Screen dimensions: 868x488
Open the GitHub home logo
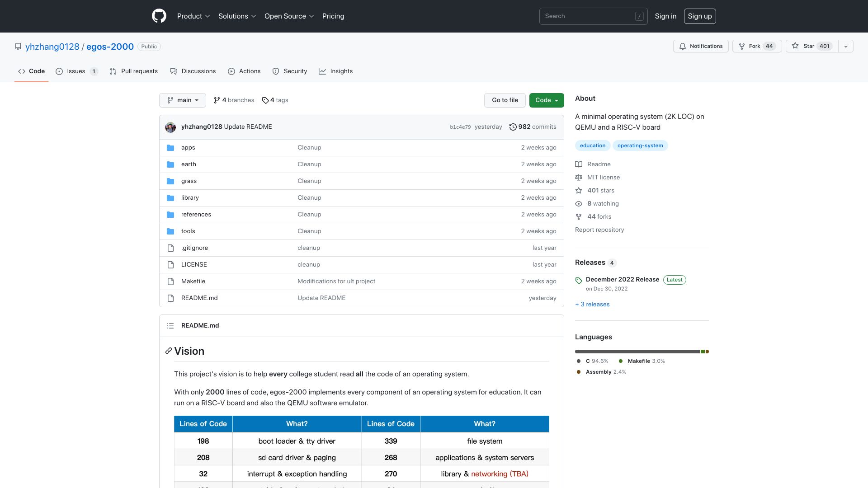[x=159, y=16]
